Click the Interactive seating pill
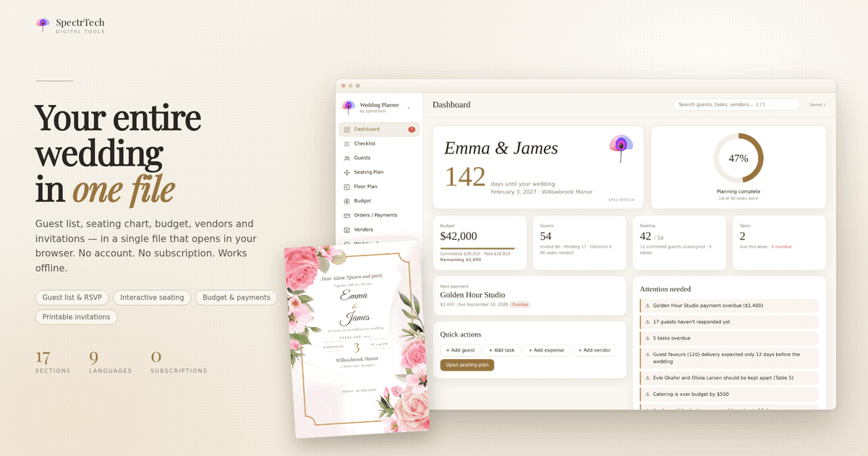868x456 pixels. pyautogui.click(x=153, y=297)
